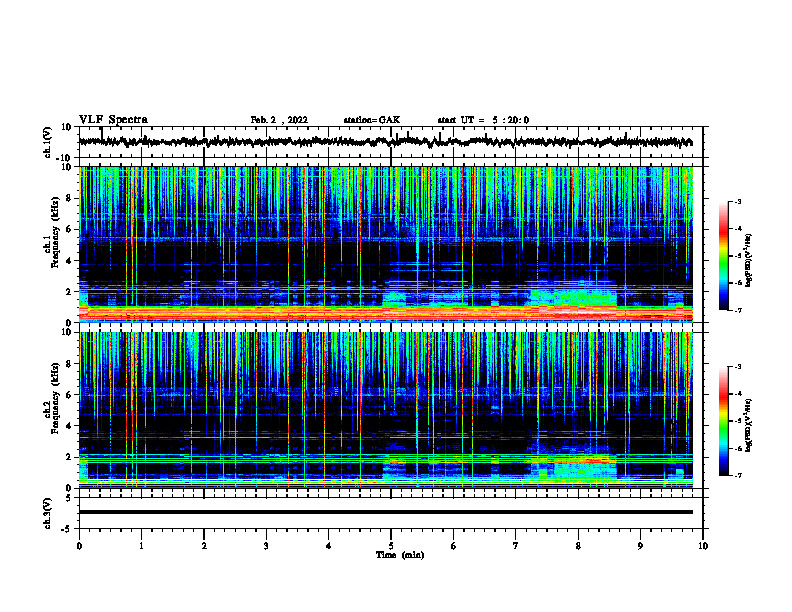This screenshot has width=792, height=612.
Task: Click time axis tick label "5"
Action: tap(391, 546)
